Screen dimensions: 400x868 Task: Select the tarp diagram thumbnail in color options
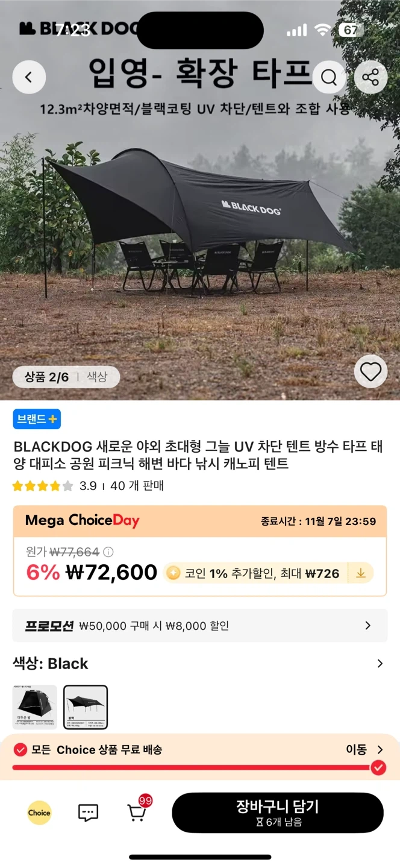pos(86,706)
